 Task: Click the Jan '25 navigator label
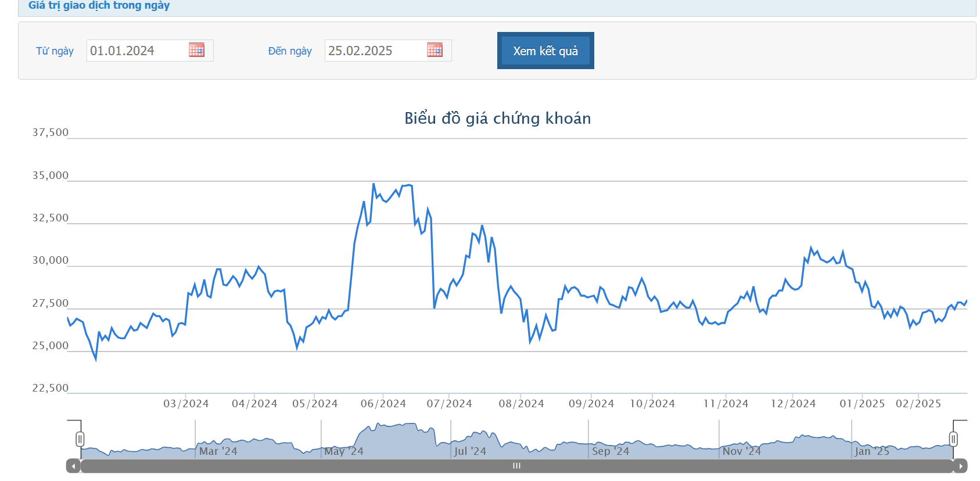872,451
